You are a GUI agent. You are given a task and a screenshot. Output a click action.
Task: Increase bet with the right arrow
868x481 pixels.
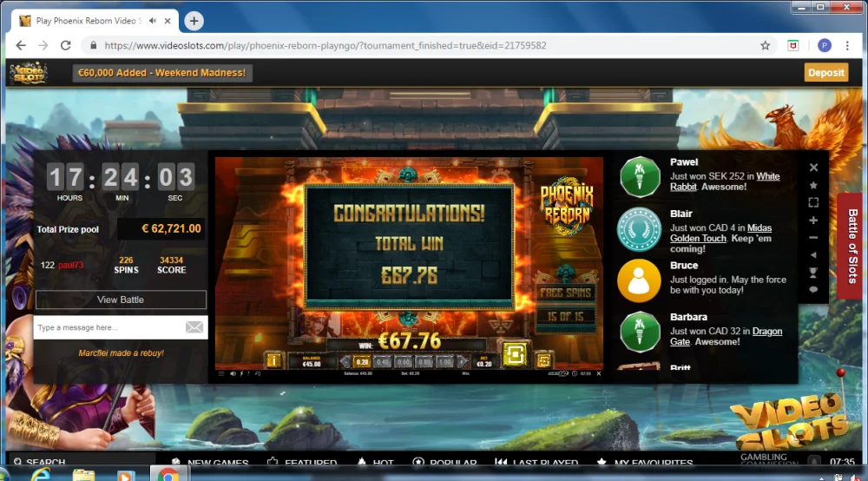coord(462,362)
